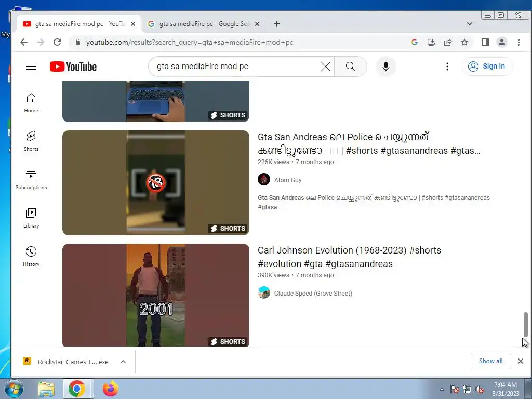
Task: Click Show all downloads
Action: point(490,361)
